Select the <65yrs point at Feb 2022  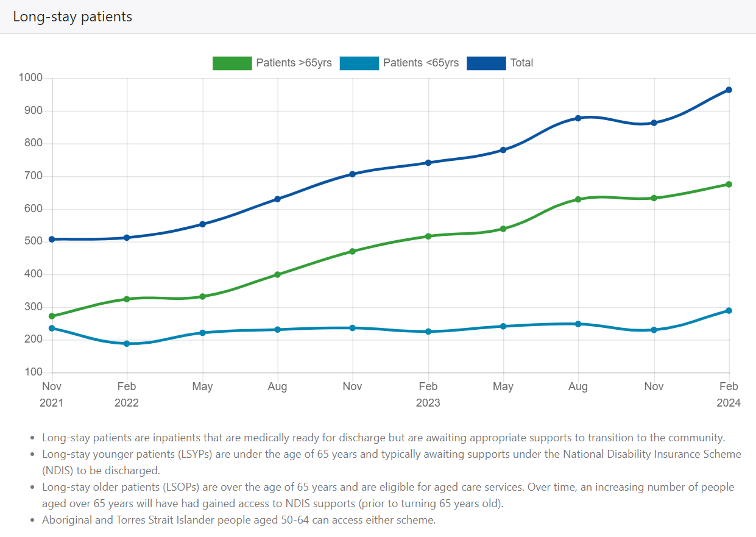pos(127,344)
